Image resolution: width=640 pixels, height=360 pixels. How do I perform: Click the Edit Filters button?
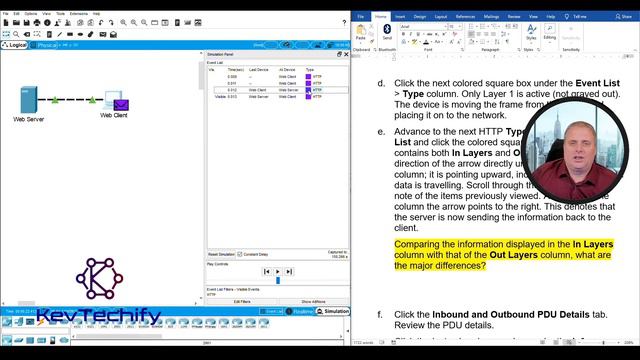point(242,302)
